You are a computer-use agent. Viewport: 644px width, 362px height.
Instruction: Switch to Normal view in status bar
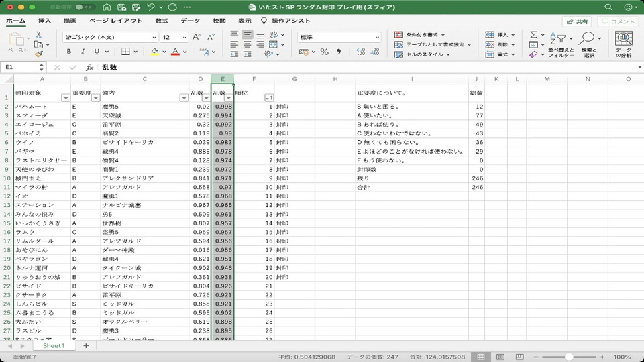[481, 357]
